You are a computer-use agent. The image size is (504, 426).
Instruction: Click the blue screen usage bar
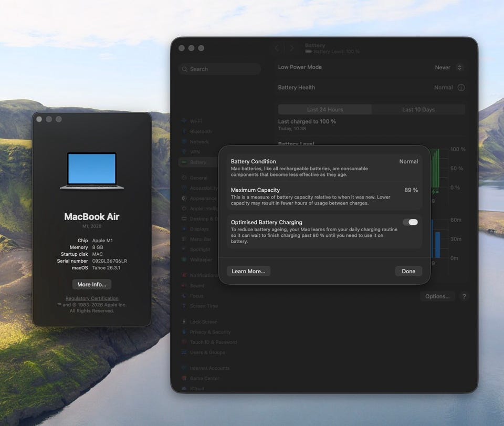point(437,245)
